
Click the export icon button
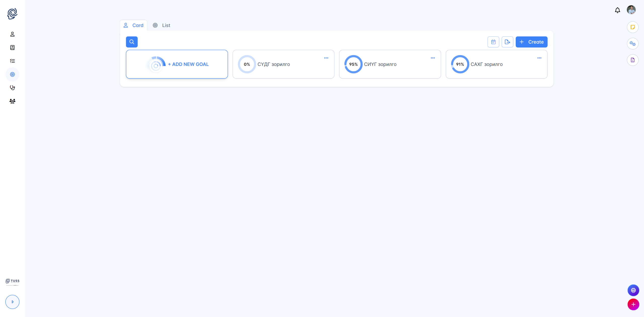[507, 42]
